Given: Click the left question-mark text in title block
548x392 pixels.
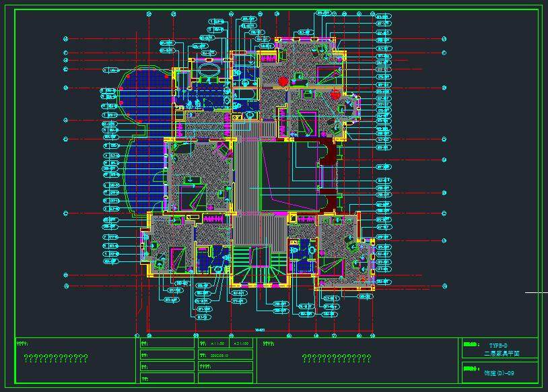Looking at the screenshot, I should click(x=56, y=358).
